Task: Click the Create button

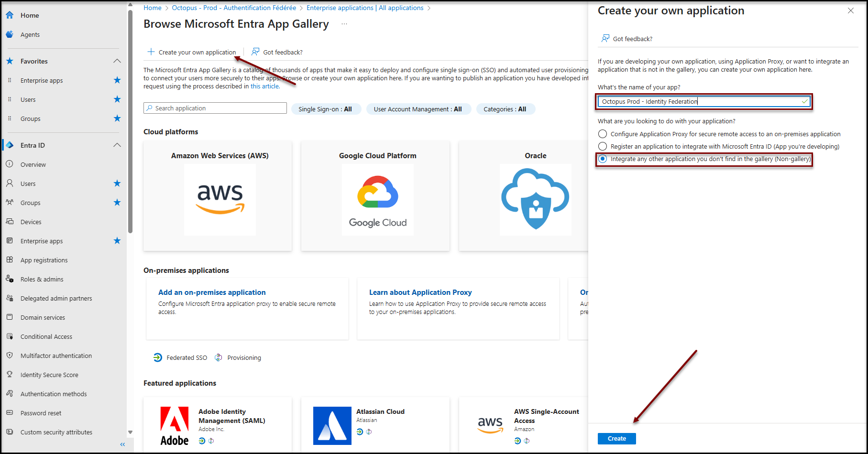Action: tap(616, 439)
